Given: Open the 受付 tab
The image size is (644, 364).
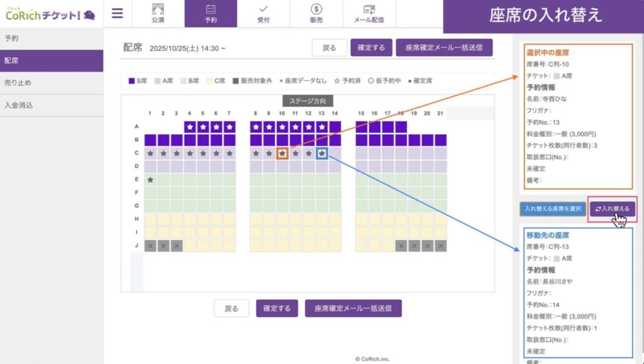Looking at the screenshot, I should (x=264, y=14).
